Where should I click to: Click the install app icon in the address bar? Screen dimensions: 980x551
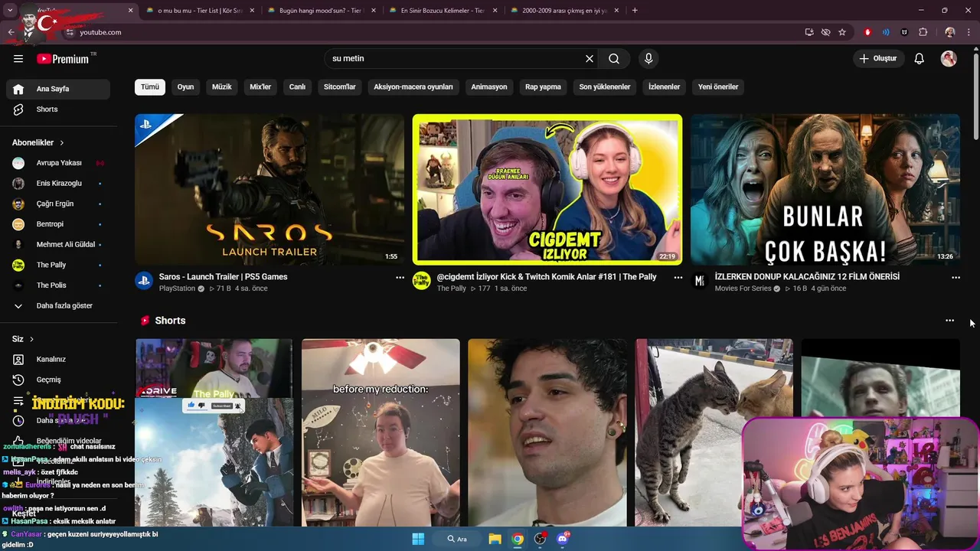809,32
